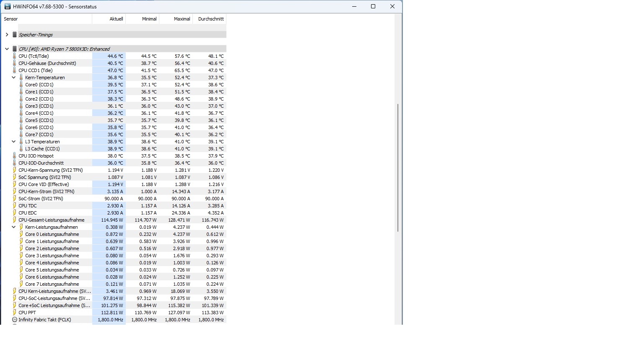Click lightning icon for CPU EDC
Image resolution: width=644 pixels, height=362 pixels.
[15, 213]
